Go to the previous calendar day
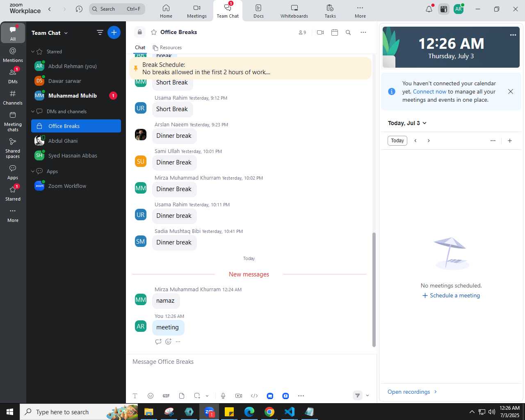The image size is (525, 420). coord(415,141)
